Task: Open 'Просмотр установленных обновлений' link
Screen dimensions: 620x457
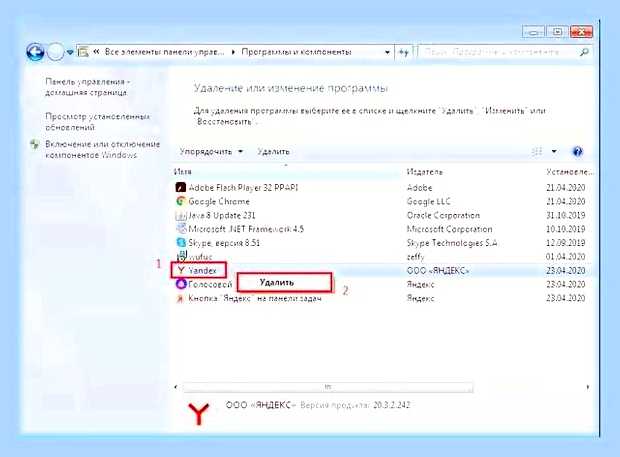Action: (x=97, y=122)
